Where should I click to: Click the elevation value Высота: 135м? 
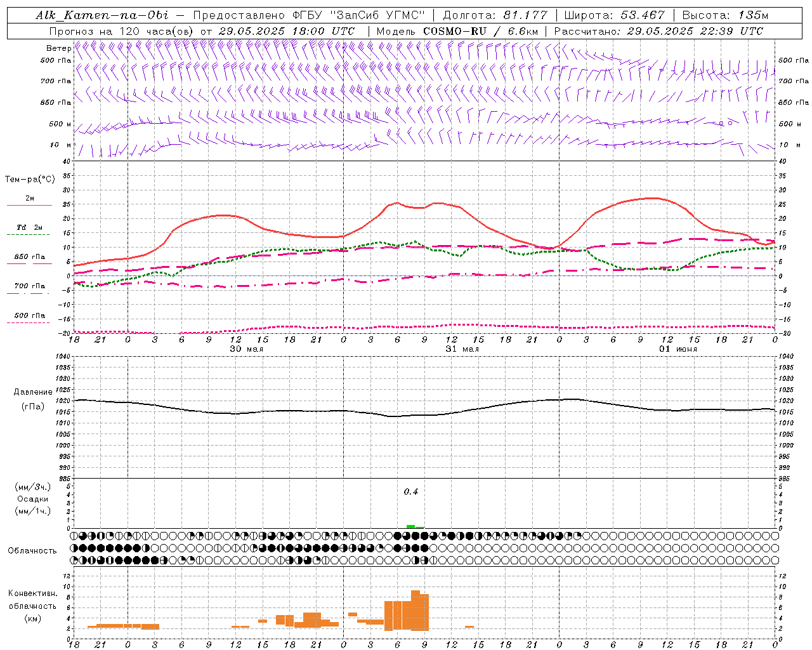point(726,15)
